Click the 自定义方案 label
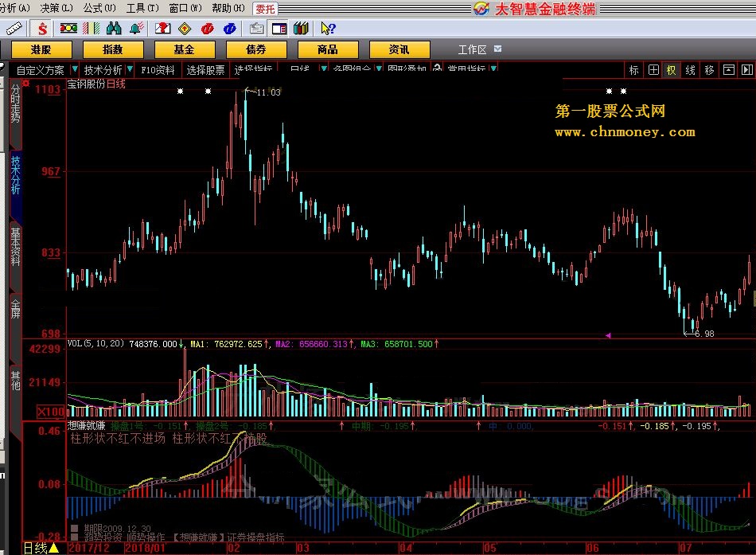 click(41, 70)
